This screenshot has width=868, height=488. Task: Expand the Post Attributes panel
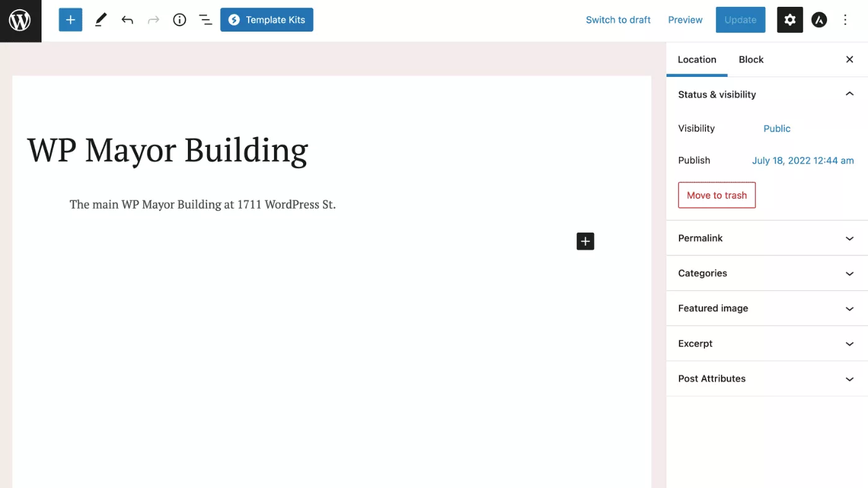[767, 379]
